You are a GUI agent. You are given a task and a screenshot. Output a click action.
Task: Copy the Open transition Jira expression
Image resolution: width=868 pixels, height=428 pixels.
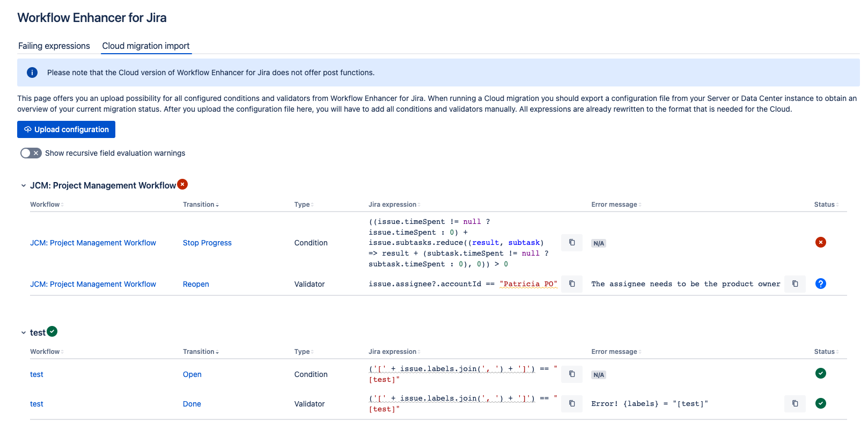tap(572, 374)
